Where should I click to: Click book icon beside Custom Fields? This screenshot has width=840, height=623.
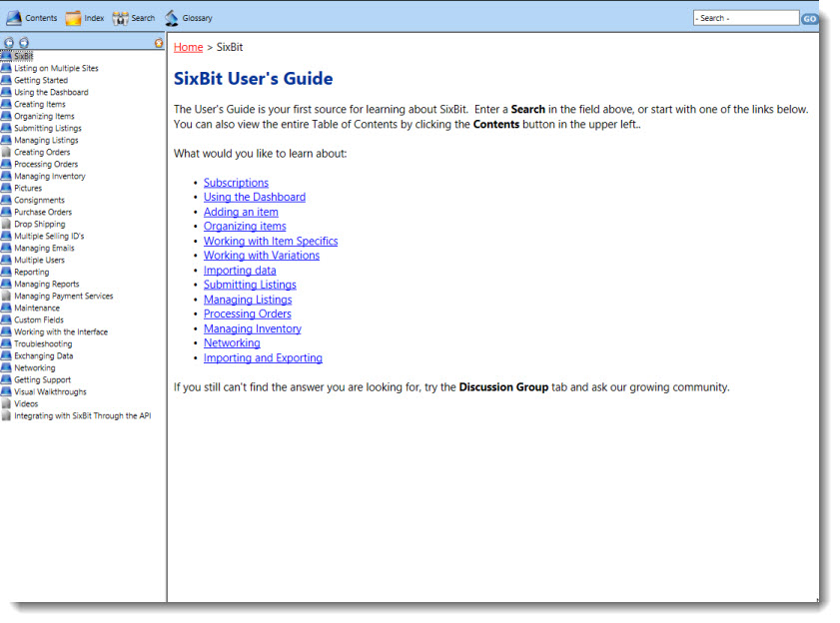[6, 319]
